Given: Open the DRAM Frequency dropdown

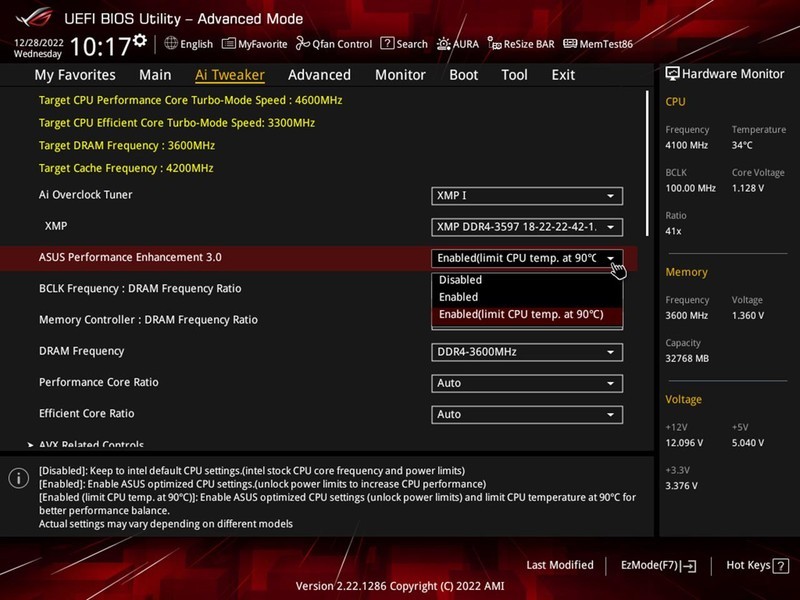Looking at the screenshot, I should coord(527,352).
